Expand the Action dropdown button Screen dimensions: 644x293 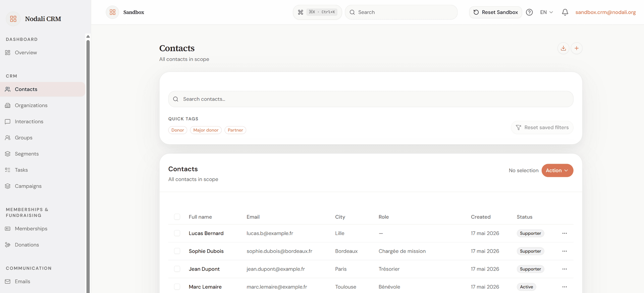coord(557,170)
